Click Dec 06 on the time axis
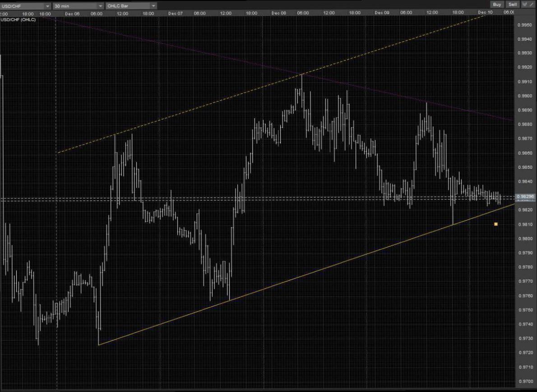Viewport: 537px width, 392px height. [72, 14]
